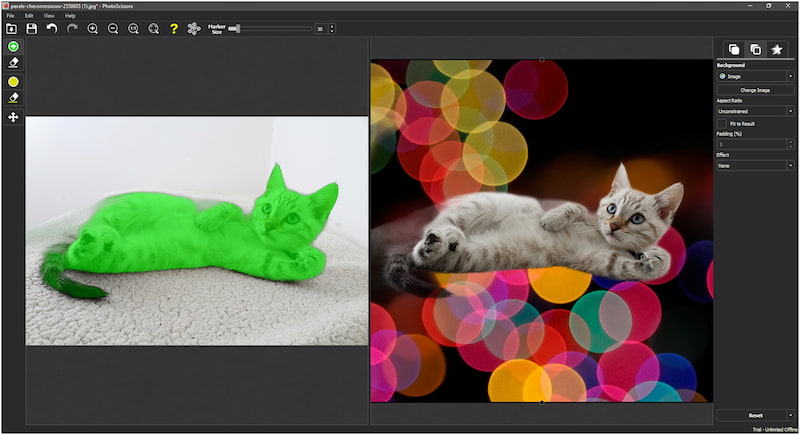The width and height of the screenshot is (800, 435).
Task: Select the Move pan tool
Action: coord(13,117)
